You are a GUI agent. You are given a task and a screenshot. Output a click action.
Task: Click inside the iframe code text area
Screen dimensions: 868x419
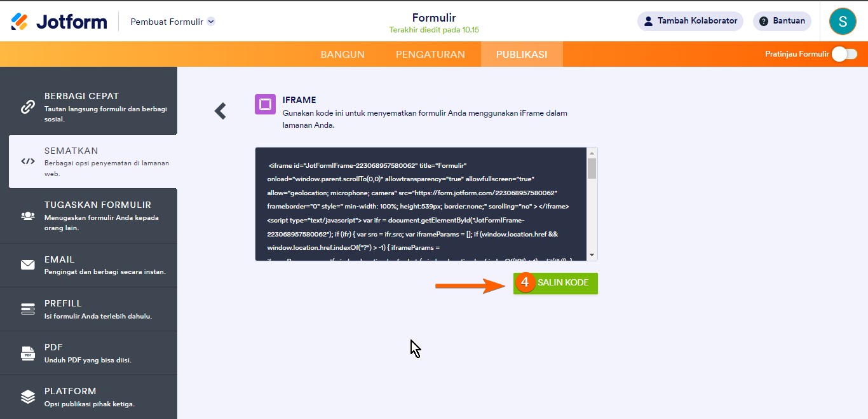[419, 203]
